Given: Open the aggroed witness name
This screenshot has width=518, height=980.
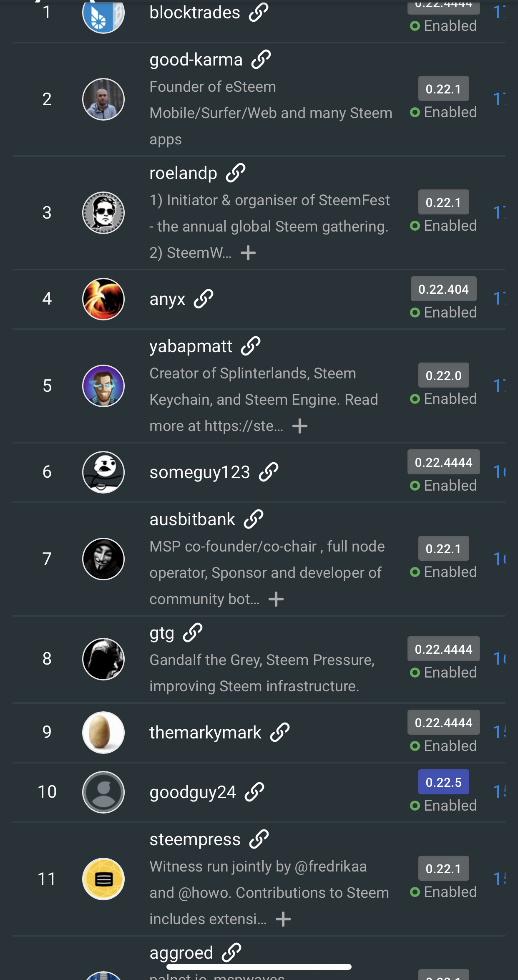Looking at the screenshot, I should (181, 953).
